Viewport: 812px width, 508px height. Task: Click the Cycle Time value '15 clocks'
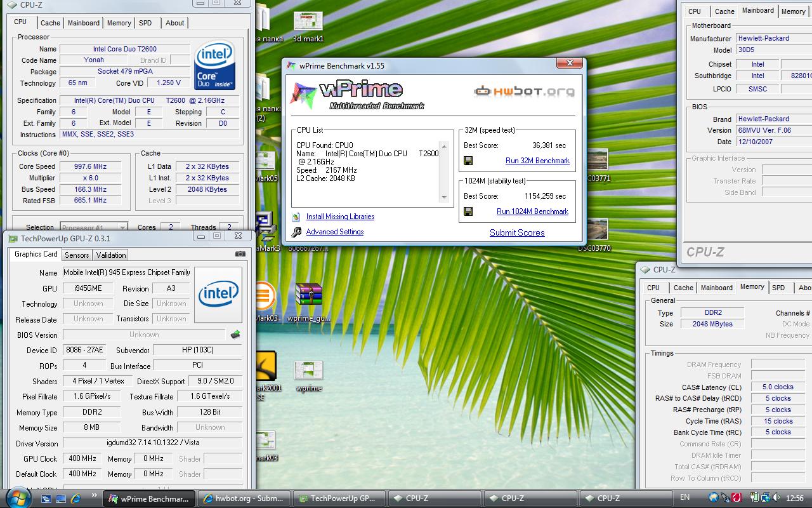[778, 421]
